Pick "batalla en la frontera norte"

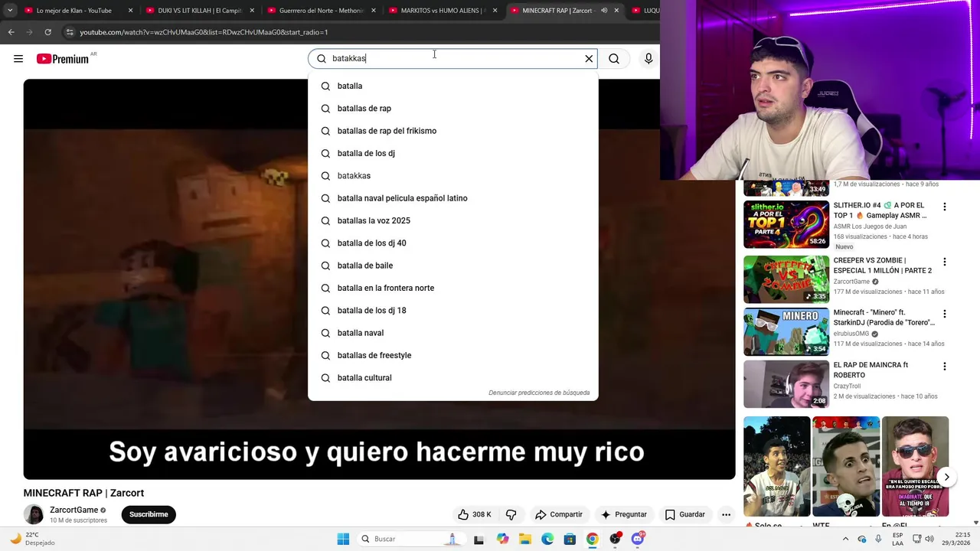click(x=452, y=288)
